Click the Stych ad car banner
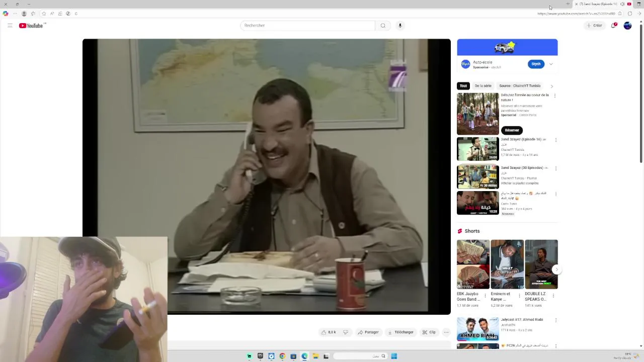This screenshot has width=644, height=362. click(507, 47)
